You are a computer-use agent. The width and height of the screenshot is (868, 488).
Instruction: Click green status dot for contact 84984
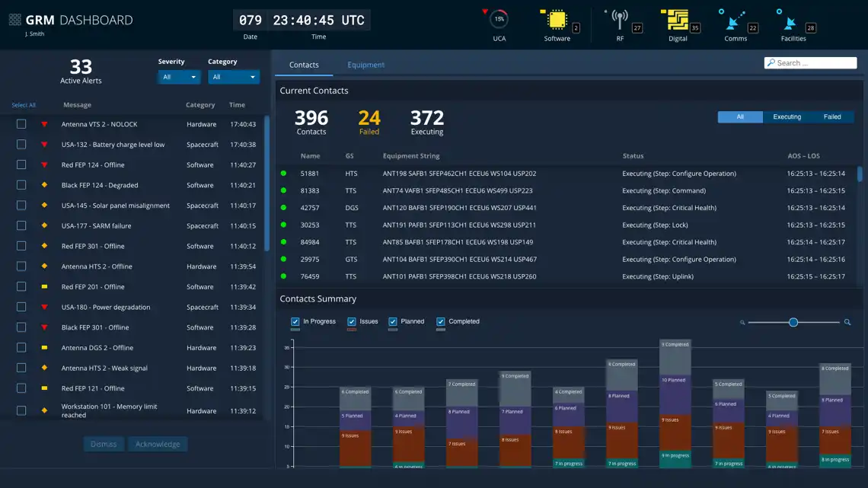click(x=283, y=242)
